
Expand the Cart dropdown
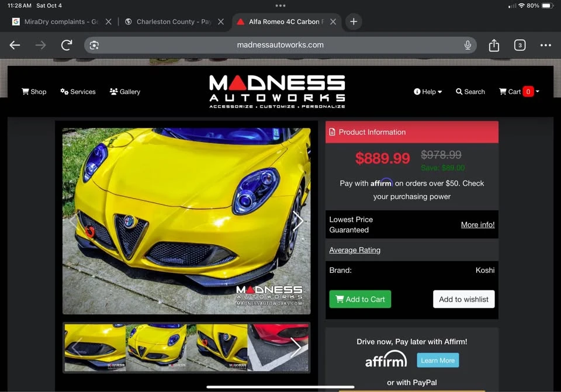[519, 92]
